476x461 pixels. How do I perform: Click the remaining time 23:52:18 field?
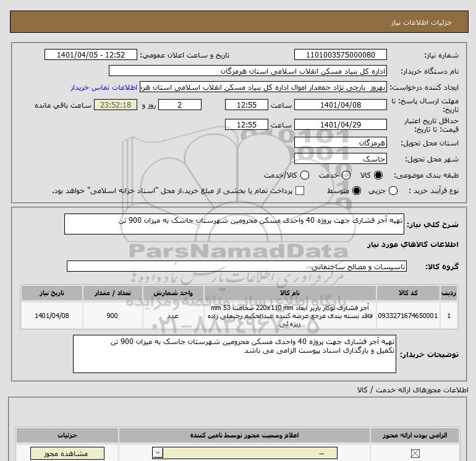tap(116, 105)
